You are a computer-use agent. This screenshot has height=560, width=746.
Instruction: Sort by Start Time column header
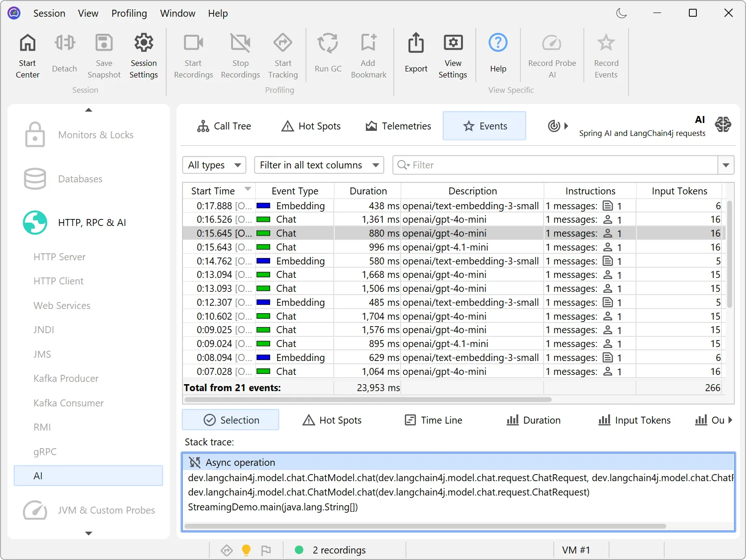(x=219, y=191)
